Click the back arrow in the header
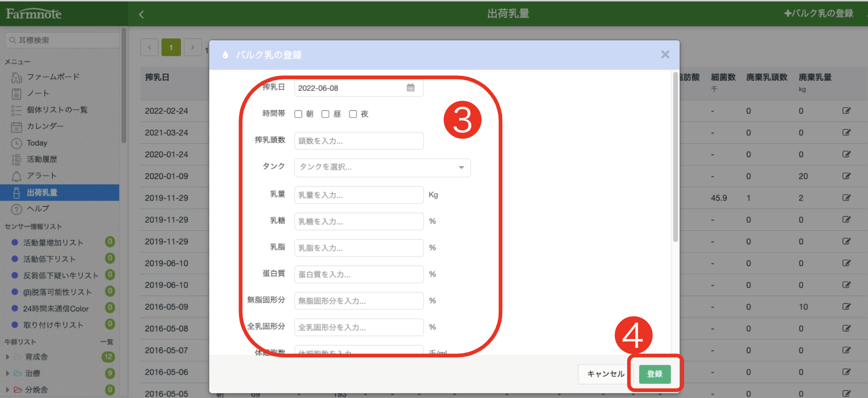The height and width of the screenshot is (398, 868). click(x=141, y=14)
